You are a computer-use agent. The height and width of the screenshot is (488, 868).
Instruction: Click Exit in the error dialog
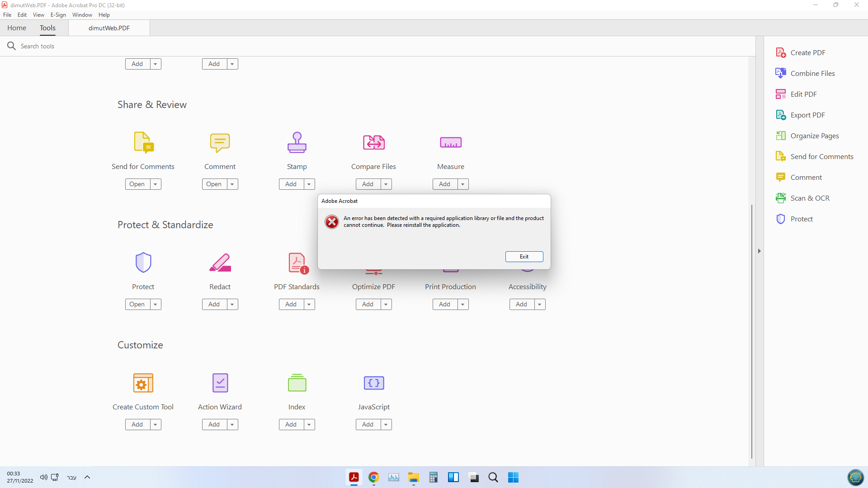pyautogui.click(x=524, y=256)
